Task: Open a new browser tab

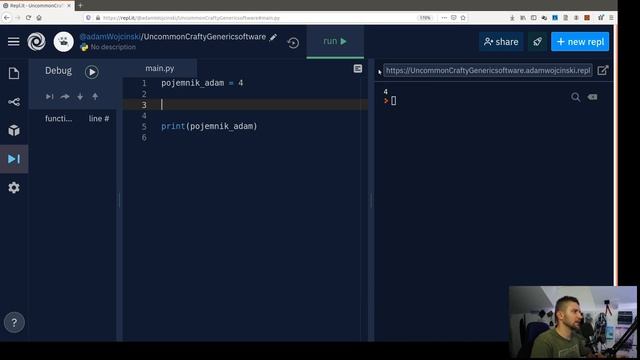Action: tap(80, 5)
